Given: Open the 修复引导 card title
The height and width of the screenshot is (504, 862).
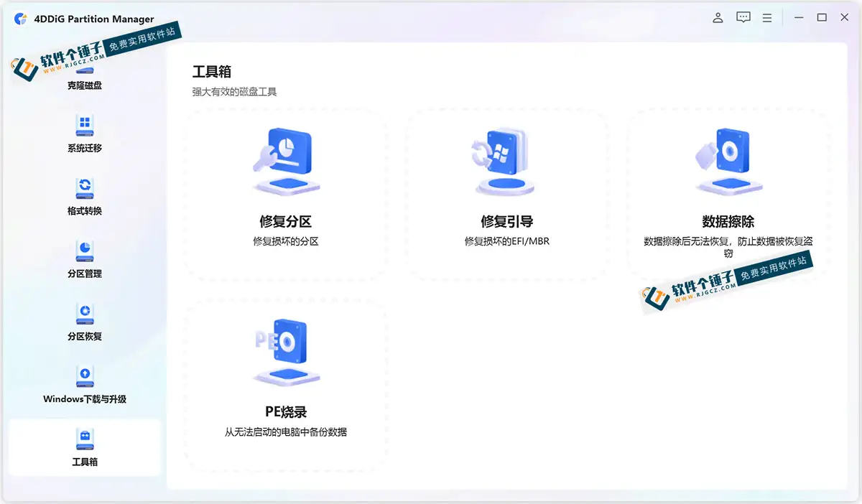Looking at the screenshot, I should [x=507, y=222].
